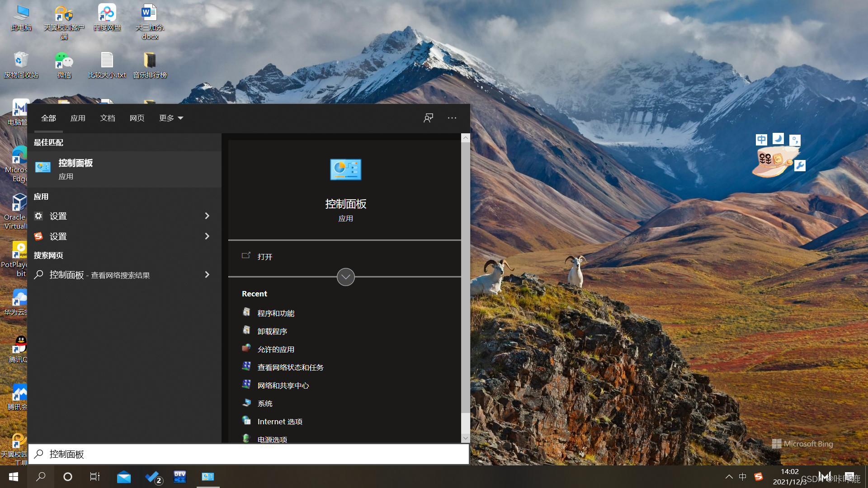Open the feedback icon in search header
Screen dimensions: 868x488
[428, 118]
